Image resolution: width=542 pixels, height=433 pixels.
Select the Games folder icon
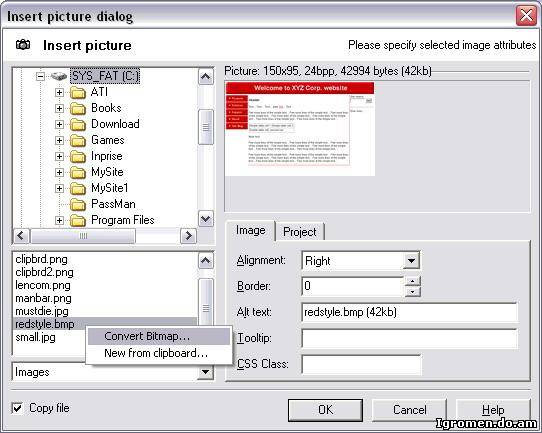click(x=78, y=141)
